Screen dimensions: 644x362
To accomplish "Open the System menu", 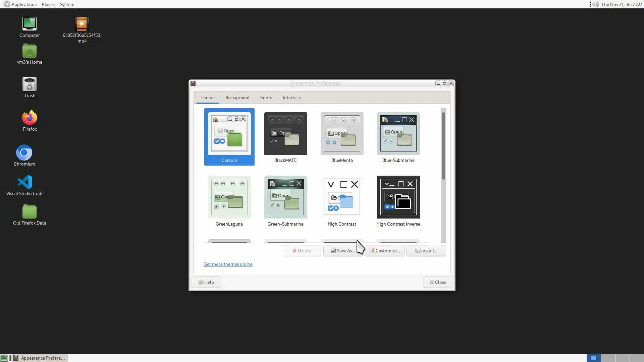I will (x=67, y=4).
